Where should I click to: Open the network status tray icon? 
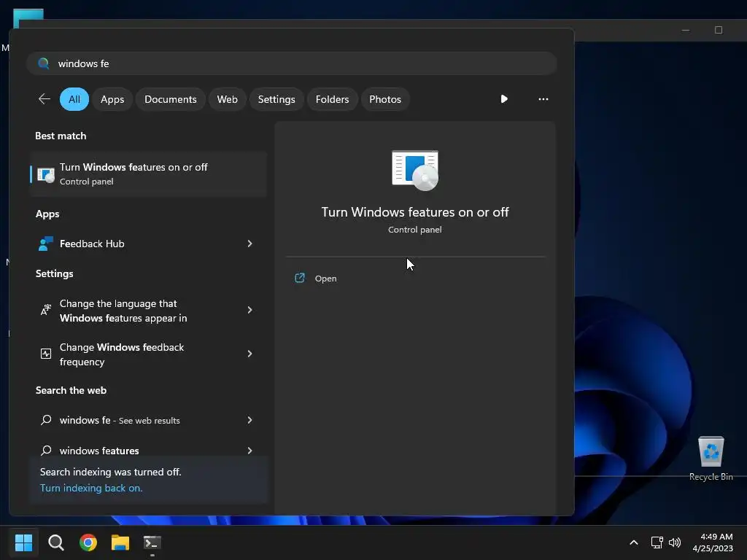coord(657,542)
